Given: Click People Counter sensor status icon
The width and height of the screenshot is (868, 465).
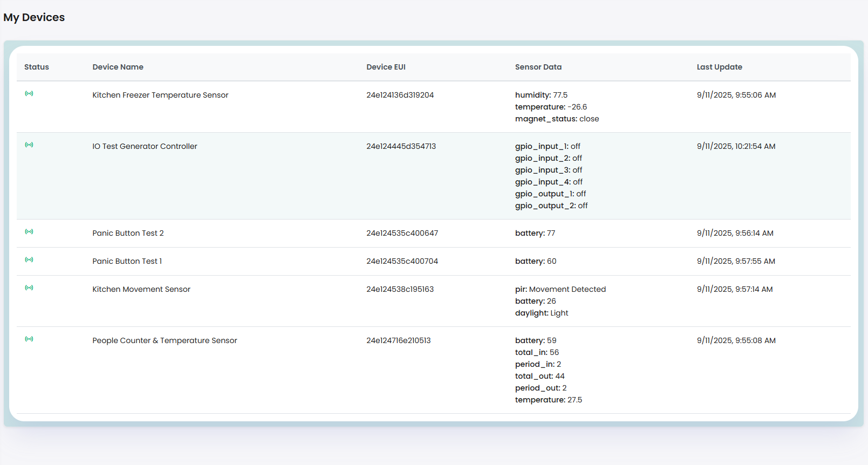Looking at the screenshot, I should [29, 339].
